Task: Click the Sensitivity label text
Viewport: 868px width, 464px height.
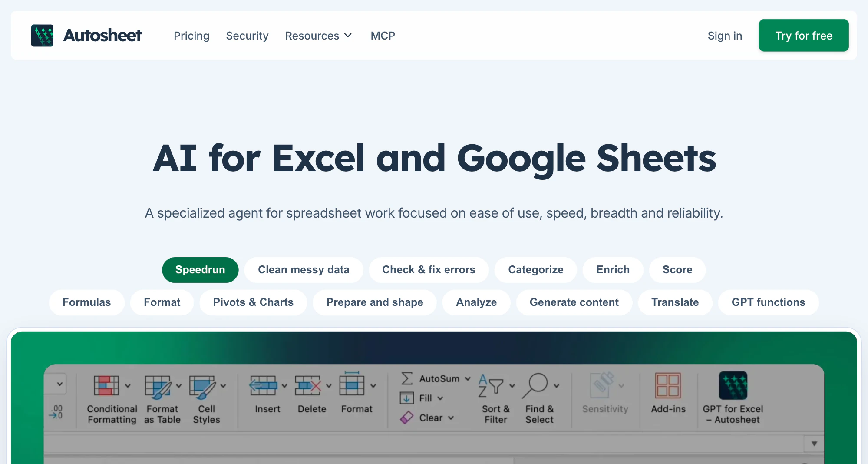Action: pyautogui.click(x=605, y=409)
